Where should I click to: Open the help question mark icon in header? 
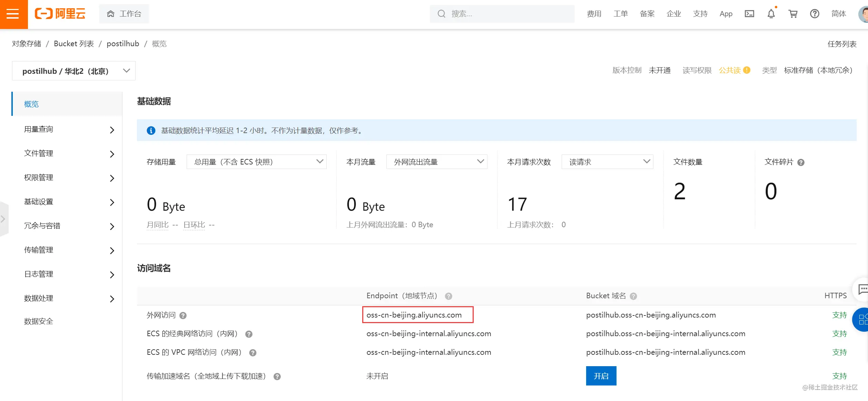tap(815, 14)
